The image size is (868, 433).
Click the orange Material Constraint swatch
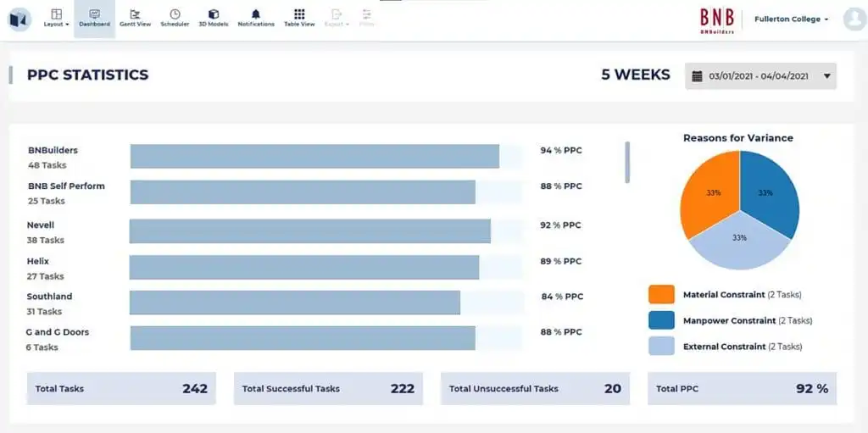[661, 294]
